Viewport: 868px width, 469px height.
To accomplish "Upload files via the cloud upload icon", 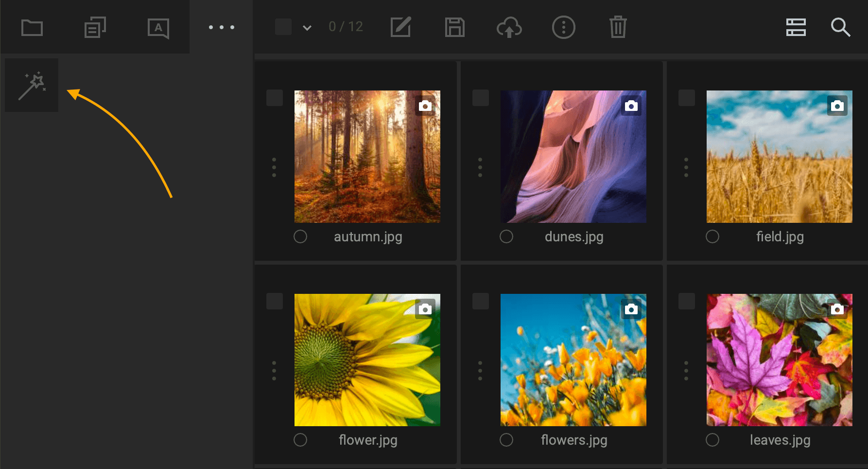I will [x=509, y=27].
